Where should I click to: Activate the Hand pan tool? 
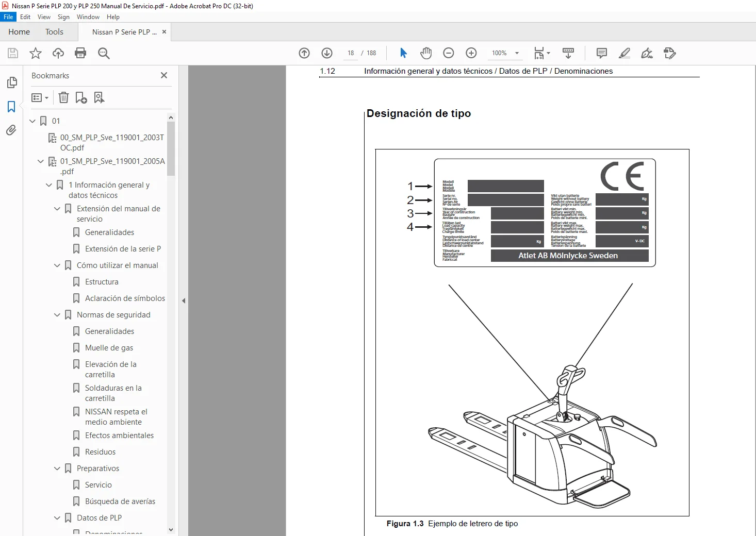[x=426, y=53]
